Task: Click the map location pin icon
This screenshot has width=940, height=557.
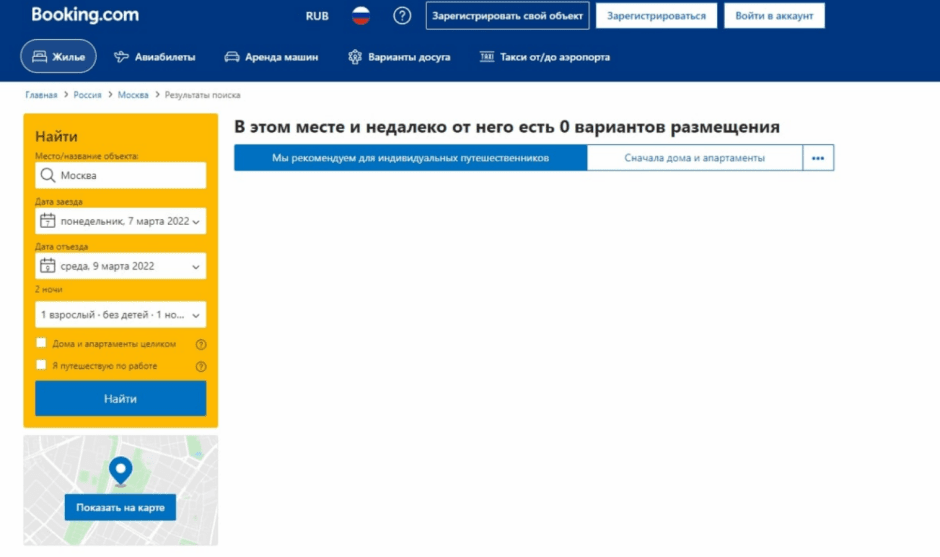Action: [x=120, y=471]
